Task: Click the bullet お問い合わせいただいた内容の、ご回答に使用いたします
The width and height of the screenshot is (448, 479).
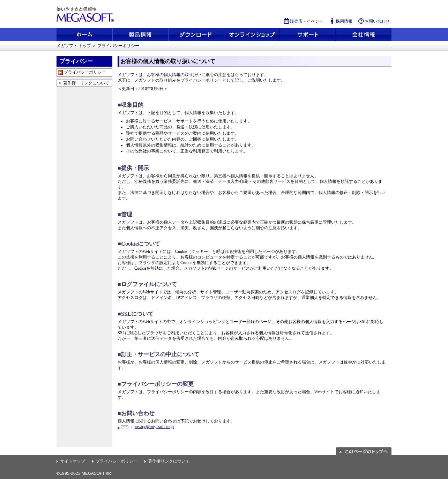Action: click(x=182, y=139)
